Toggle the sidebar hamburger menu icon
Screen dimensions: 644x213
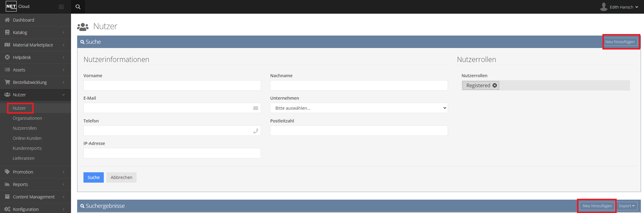point(61,7)
